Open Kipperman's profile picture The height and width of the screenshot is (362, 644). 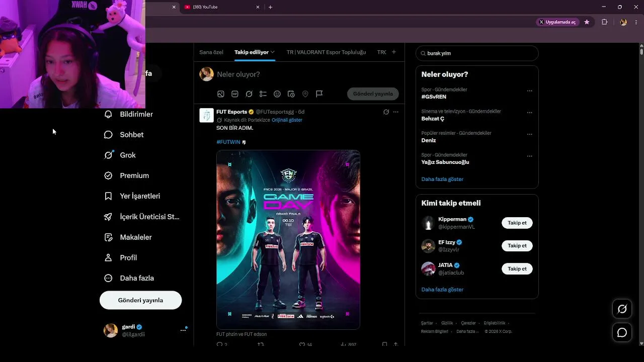click(x=428, y=223)
